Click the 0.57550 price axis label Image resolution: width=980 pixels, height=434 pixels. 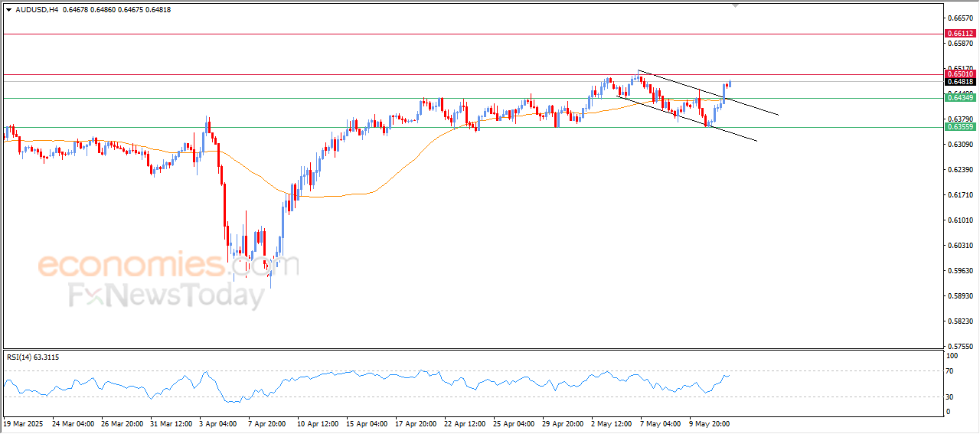click(960, 347)
